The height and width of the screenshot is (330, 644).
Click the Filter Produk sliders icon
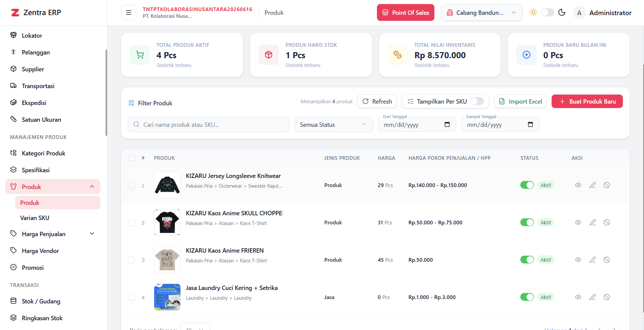(x=131, y=103)
